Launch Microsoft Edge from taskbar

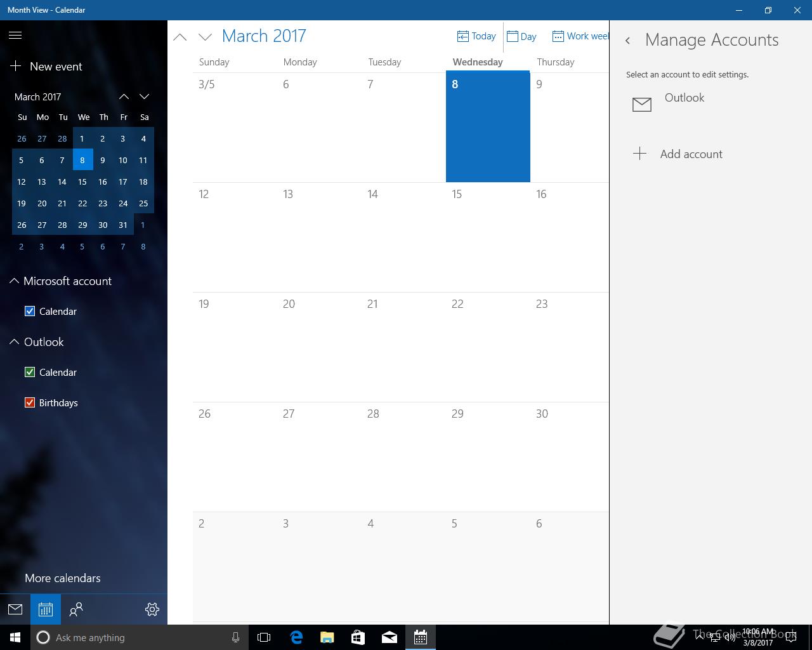tap(296, 637)
